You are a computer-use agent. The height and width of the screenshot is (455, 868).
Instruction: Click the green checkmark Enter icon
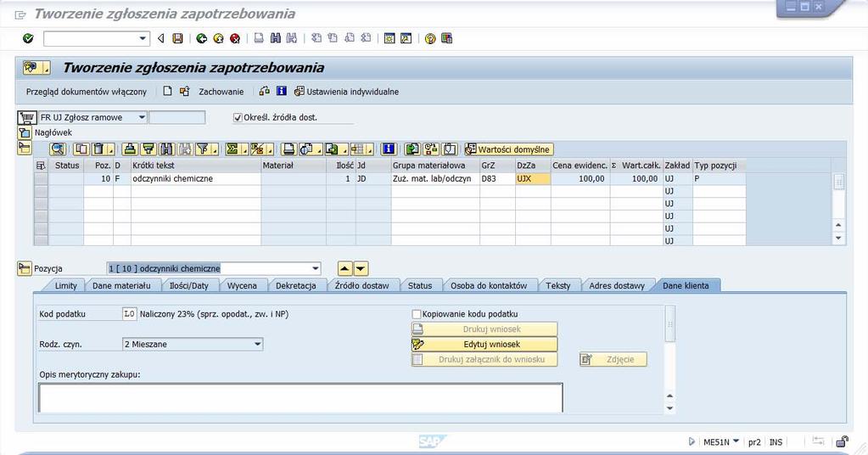click(28, 38)
